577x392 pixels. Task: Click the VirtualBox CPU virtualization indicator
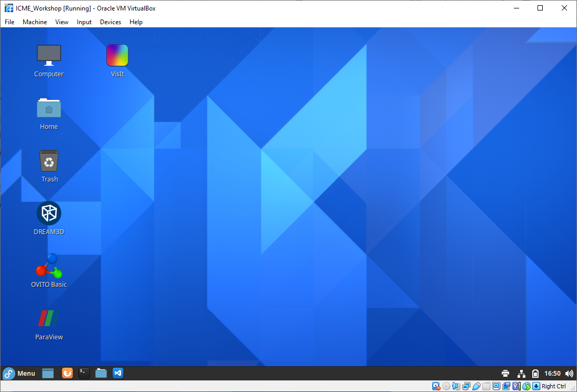[516, 386]
